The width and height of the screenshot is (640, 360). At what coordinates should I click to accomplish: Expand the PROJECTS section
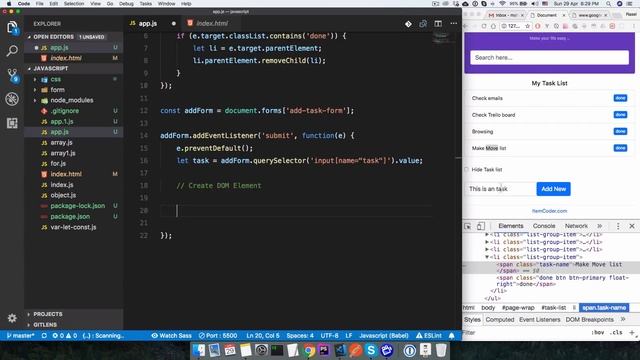coord(48,314)
